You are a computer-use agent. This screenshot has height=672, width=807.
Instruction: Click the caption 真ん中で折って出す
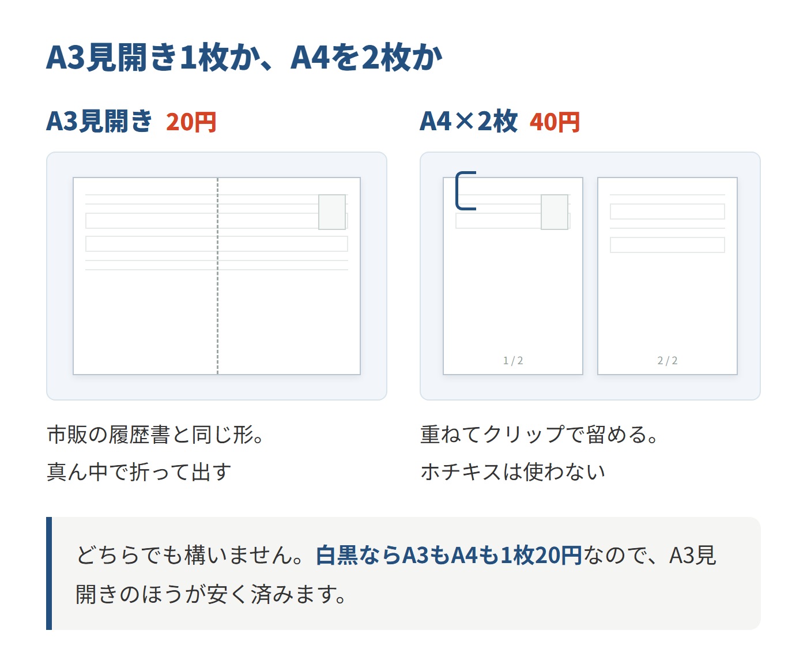point(139,472)
